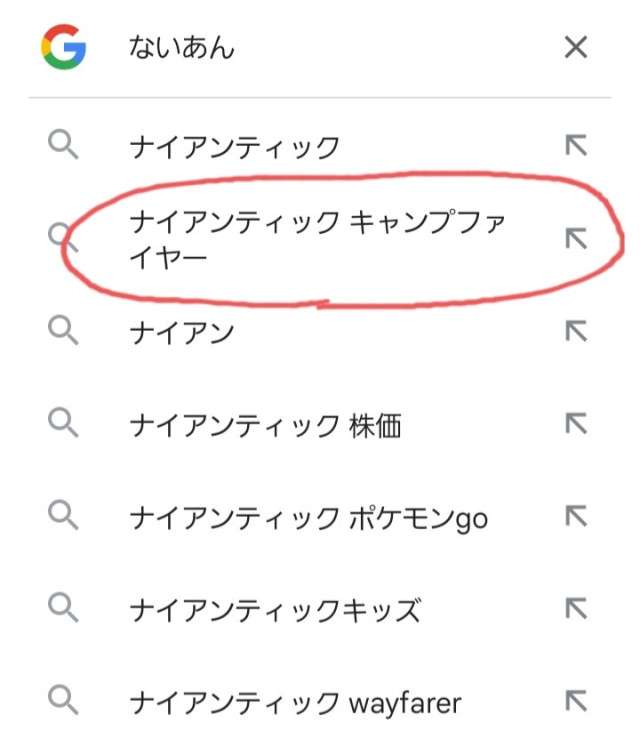
Task: Choose ナイアンティック キャンプファイヤー suggestion
Action: [x=318, y=240]
